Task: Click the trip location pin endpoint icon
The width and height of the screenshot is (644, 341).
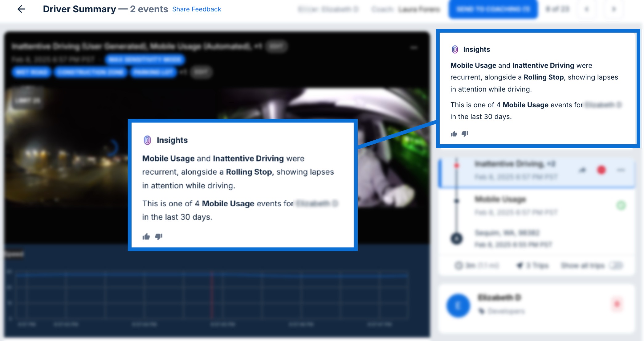Action: 457,238
